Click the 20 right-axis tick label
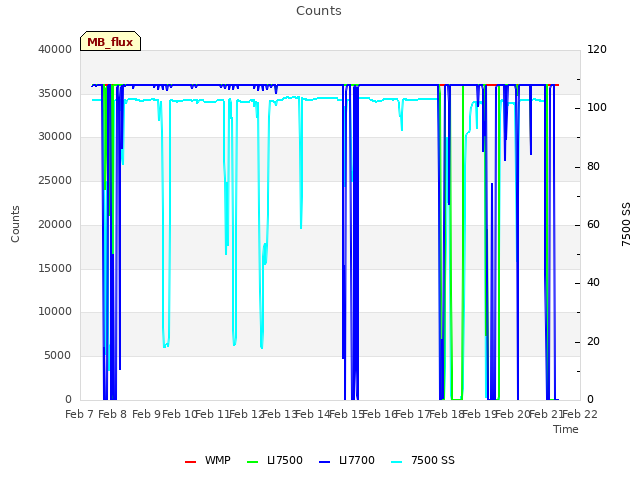Screen dimensions: 640x480 [x=593, y=342]
